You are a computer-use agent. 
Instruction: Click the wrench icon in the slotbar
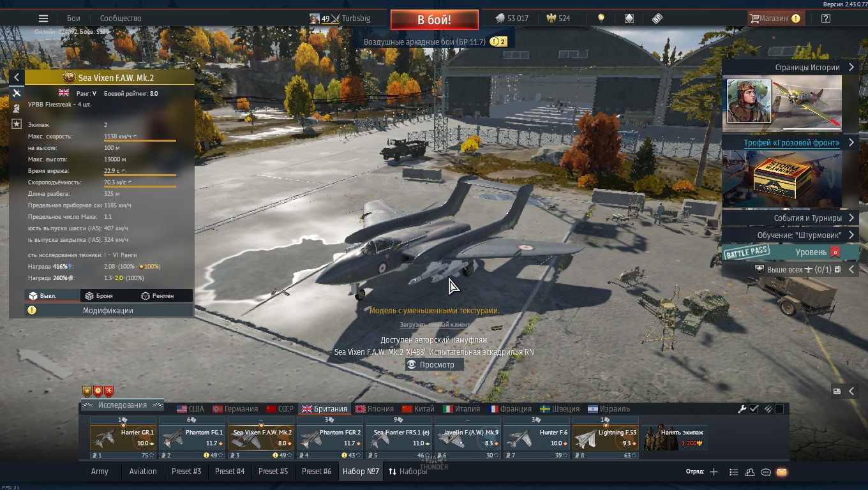[x=742, y=409]
